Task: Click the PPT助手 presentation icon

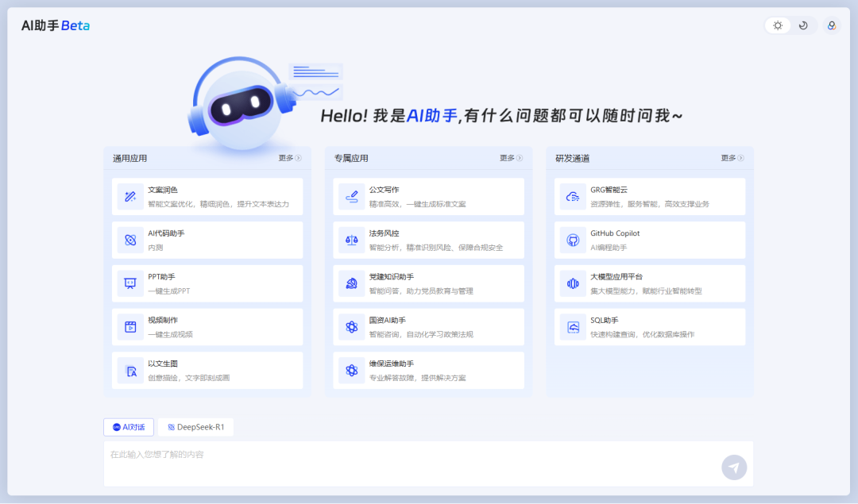Action: (130, 283)
